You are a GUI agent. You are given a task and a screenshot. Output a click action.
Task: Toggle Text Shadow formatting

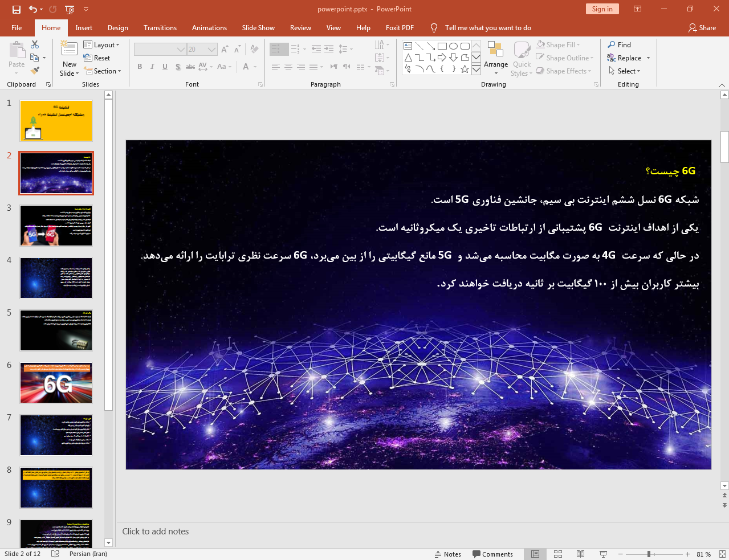coord(178,67)
